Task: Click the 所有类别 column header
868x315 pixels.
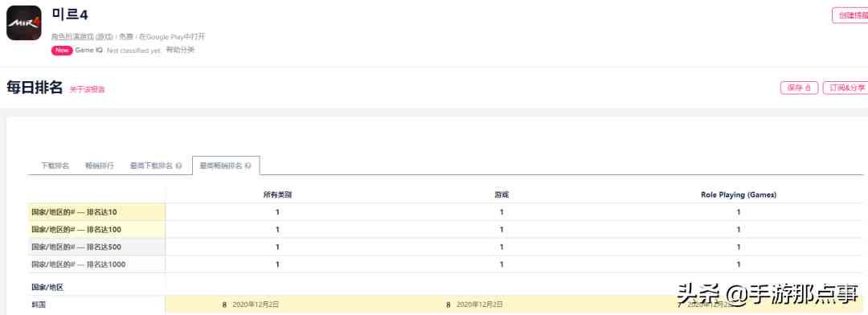Action: (277, 195)
